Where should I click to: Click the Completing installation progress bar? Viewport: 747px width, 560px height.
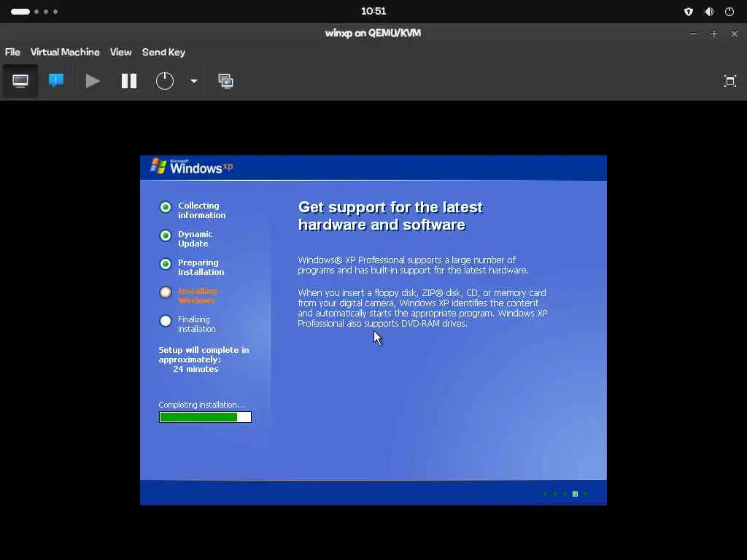(x=205, y=417)
